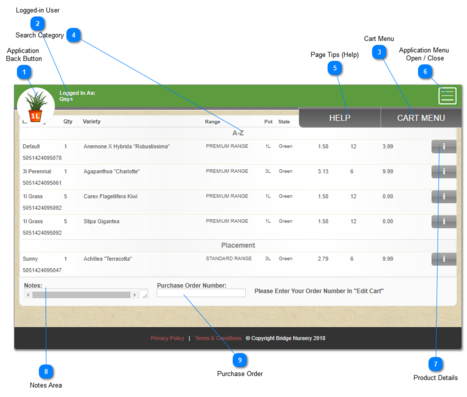Open the Terms & Conditions link
The image size is (467, 397).
[218, 338]
